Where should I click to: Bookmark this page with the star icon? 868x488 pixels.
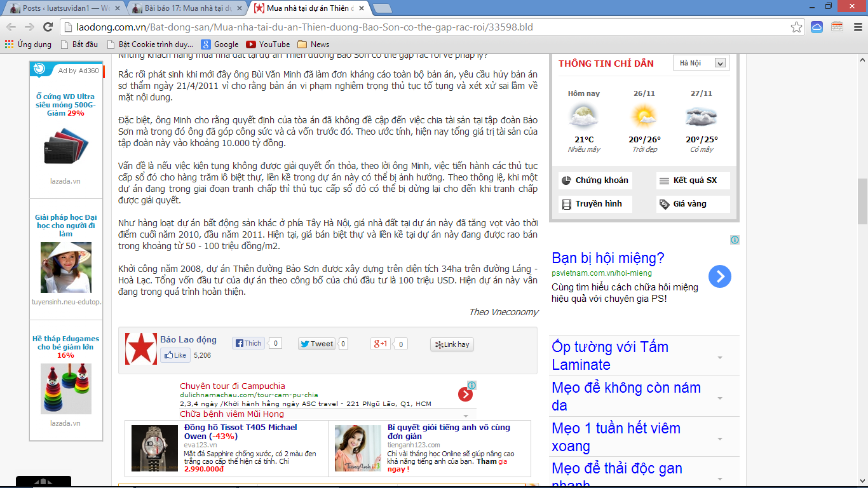pyautogui.click(x=796, y=27)
